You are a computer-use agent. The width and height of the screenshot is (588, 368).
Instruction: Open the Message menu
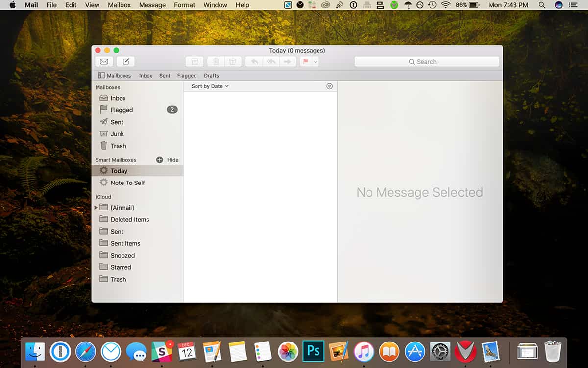click(x=152, y=5)
